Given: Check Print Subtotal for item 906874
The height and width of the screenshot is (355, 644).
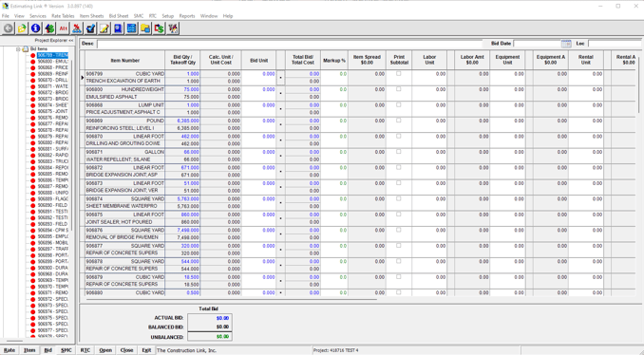Looking at the screenshot, I should [x=398, y=198].
